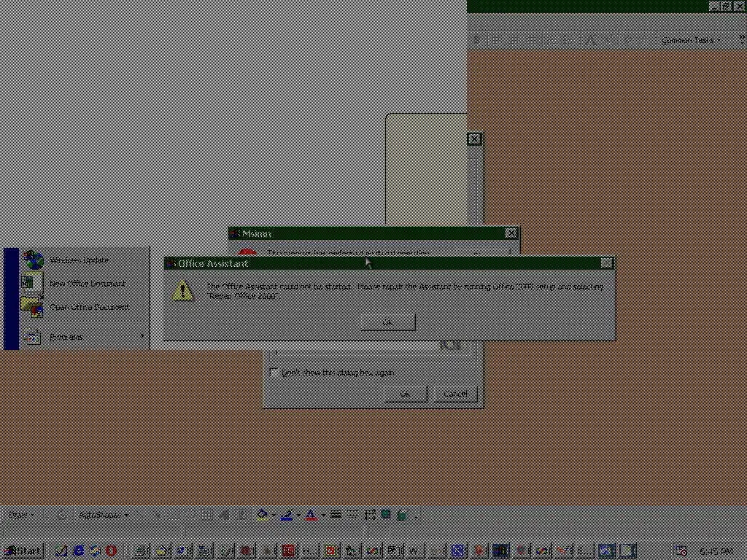Select the Free Rotate tool
This screenshot has width=747, height=560.
pos(63,515)
